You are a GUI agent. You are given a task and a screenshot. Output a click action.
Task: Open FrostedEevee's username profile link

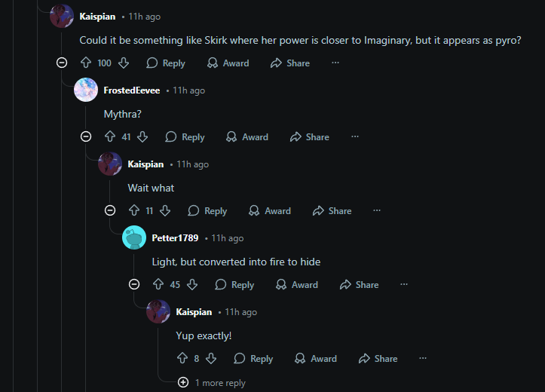[132, 90]
